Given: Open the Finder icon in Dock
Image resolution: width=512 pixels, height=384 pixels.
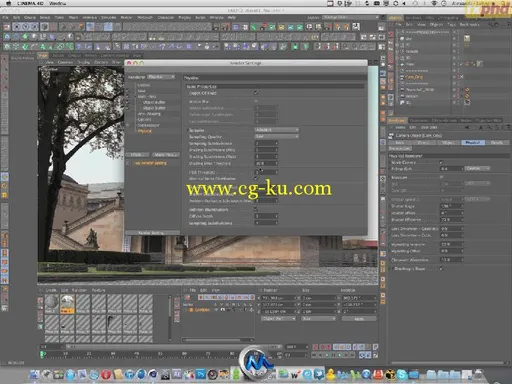Looking at the screenshot, I should (x=35, y=375).
